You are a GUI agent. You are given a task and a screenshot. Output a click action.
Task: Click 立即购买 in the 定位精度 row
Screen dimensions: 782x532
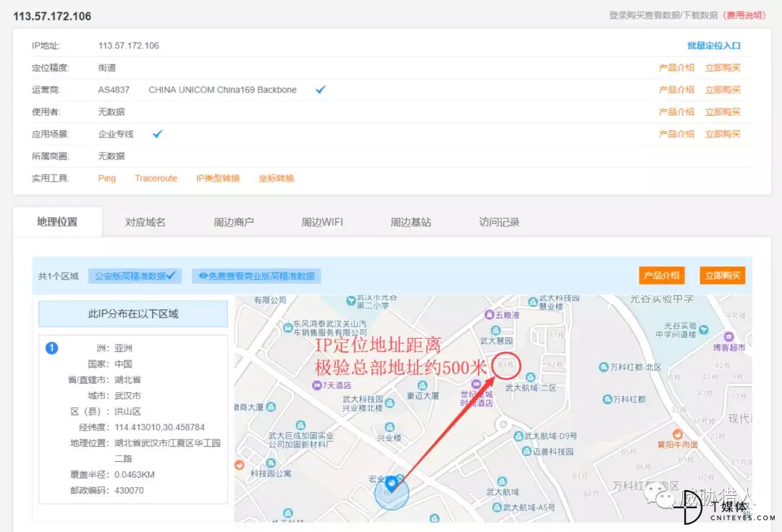coord(723,67)
